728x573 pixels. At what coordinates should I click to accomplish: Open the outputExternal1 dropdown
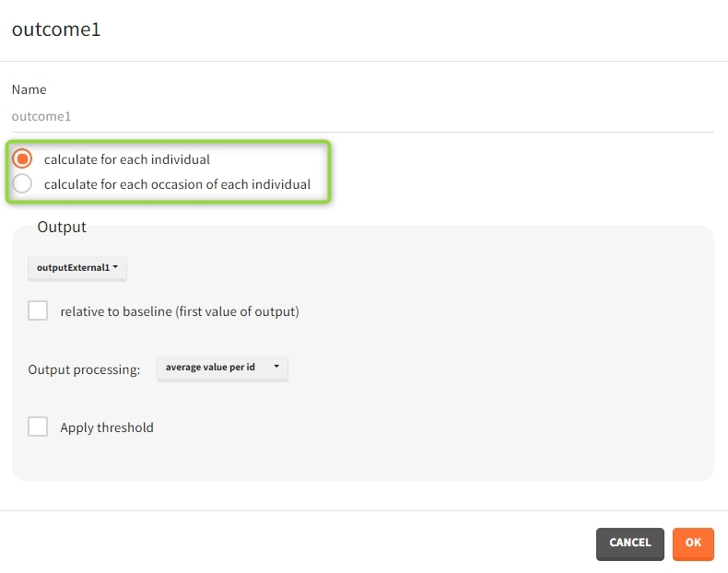76,268
